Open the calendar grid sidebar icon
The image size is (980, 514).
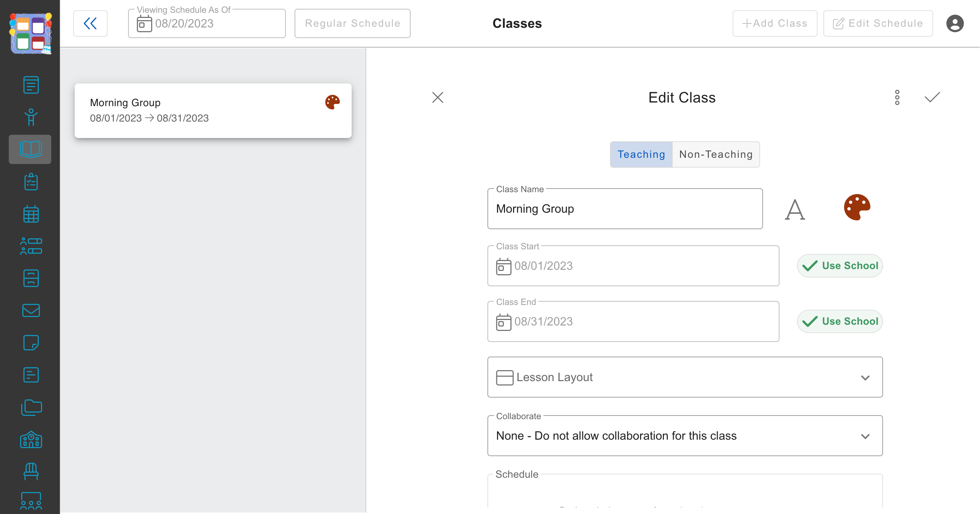pos(31,214)
